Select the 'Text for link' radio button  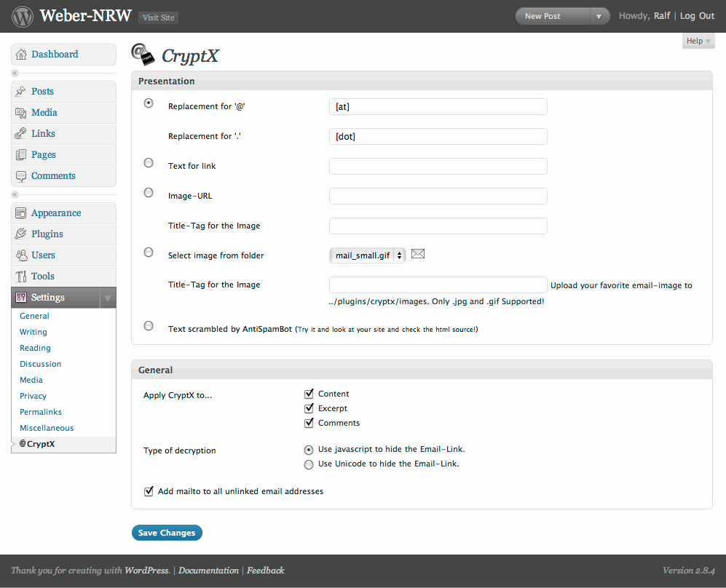pyautogui.click(x=148, y=163)
